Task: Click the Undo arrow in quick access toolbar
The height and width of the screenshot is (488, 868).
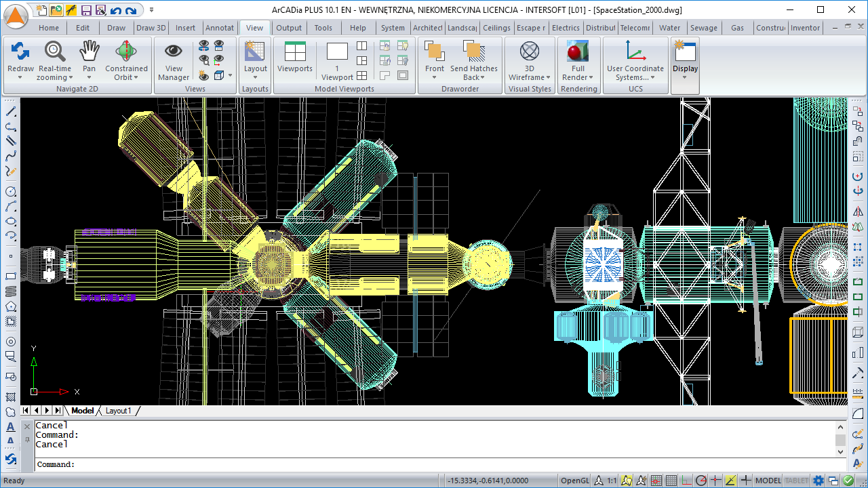Action: [115, 10]
